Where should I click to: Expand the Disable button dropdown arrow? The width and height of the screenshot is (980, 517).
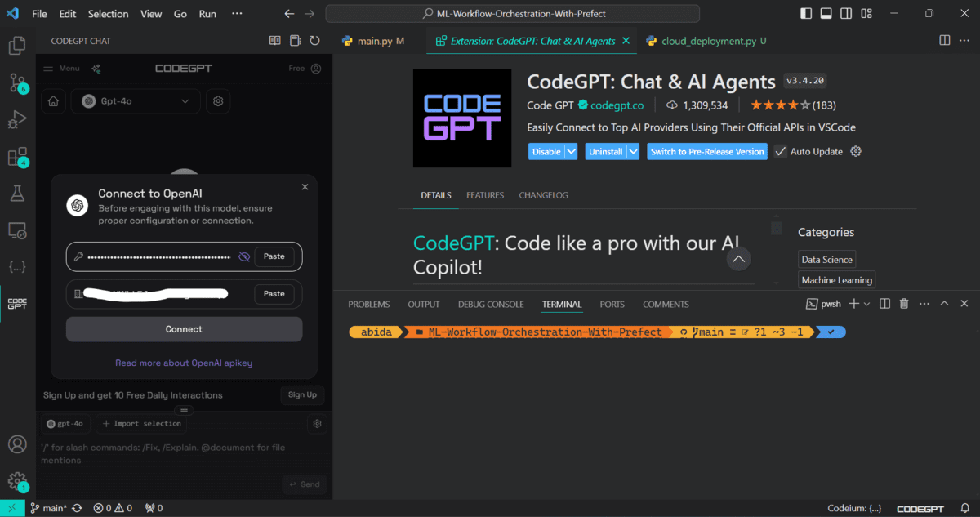(571, 151)
